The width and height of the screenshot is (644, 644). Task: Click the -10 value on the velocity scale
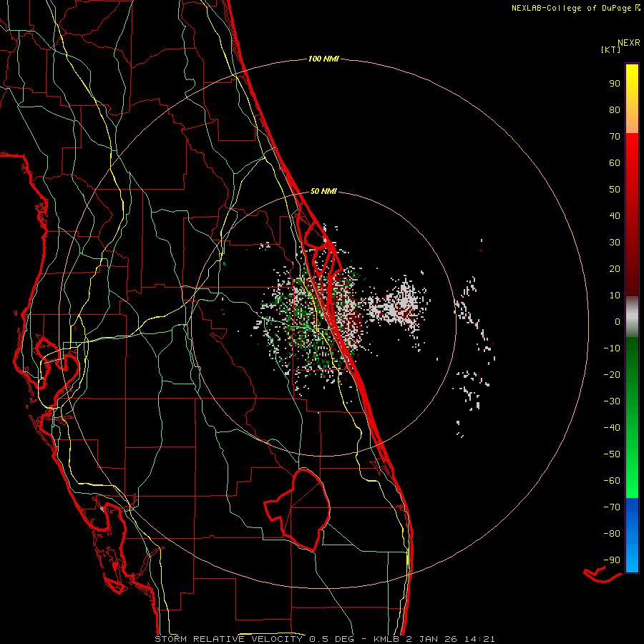pos(612,348)
